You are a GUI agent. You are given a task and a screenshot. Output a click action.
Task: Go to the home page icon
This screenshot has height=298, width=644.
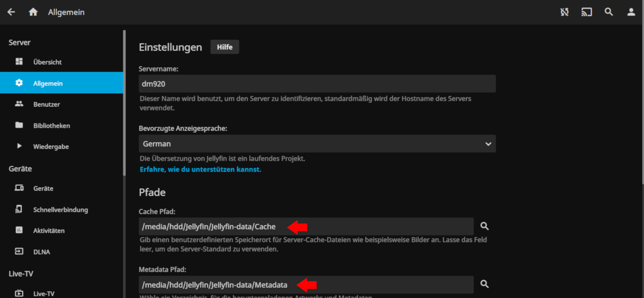tap(33, 12)
